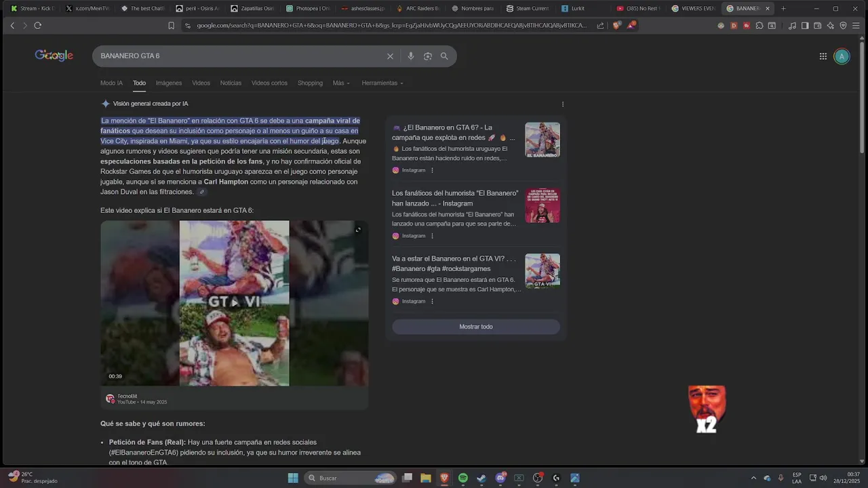Switch to the ARC Raiders browser tab
This screenshot has height=488, width=868.
point(417,9)
